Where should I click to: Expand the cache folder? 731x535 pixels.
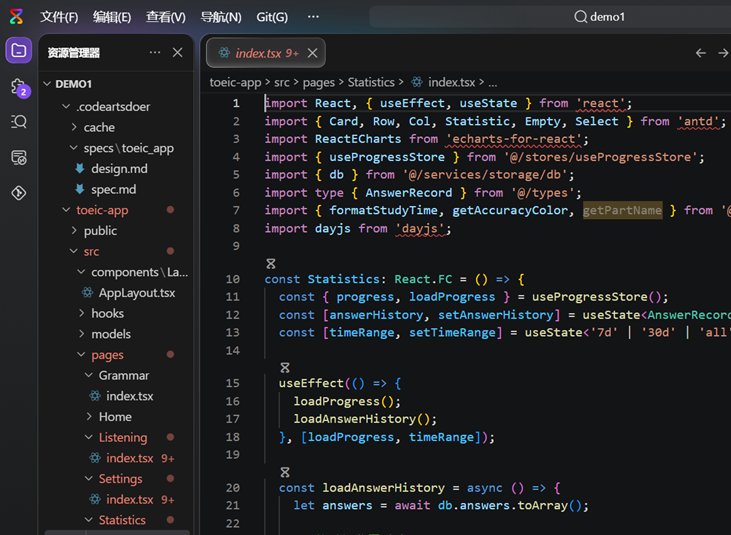[x=98, y=127]
